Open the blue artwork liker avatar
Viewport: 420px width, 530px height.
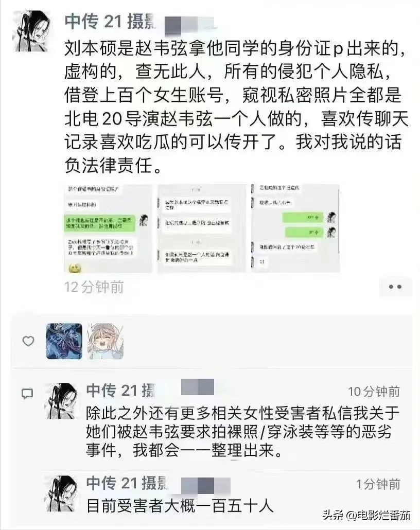pyautogui.click(x=64, y=341)
